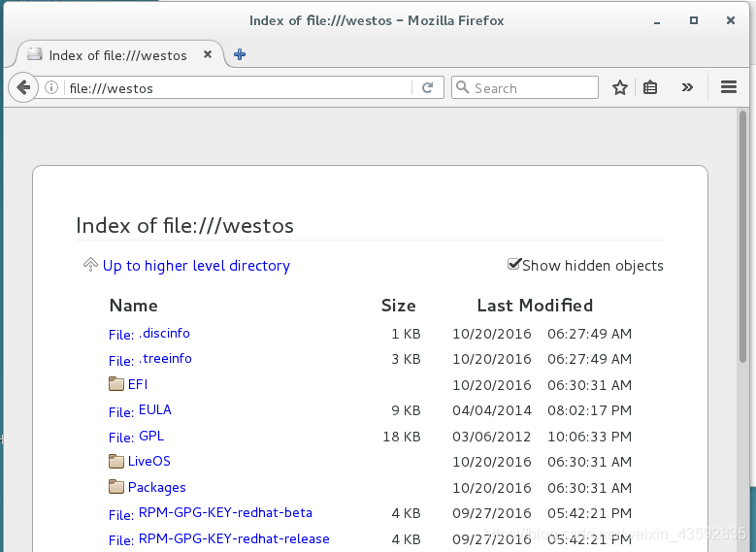Sort by the Last Modified column header

[x=535, y=306]
